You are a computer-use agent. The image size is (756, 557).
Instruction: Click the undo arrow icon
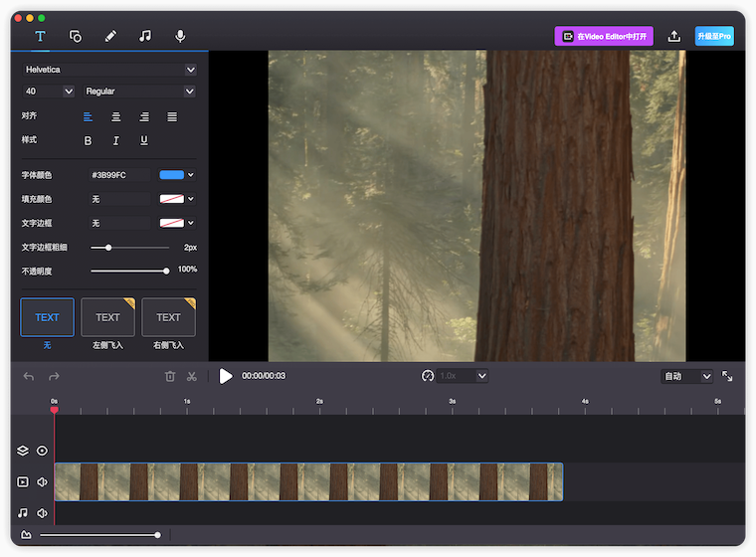(28, 376)
